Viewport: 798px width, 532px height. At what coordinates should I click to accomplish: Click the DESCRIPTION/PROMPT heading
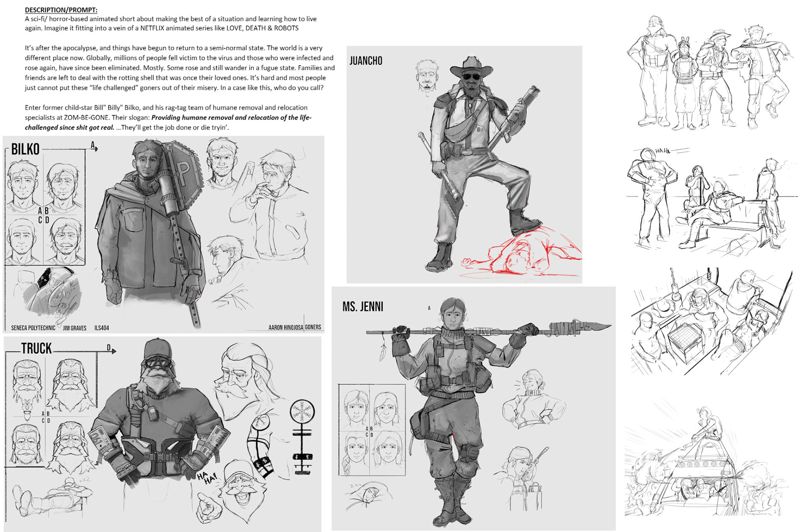pos(61,10)
